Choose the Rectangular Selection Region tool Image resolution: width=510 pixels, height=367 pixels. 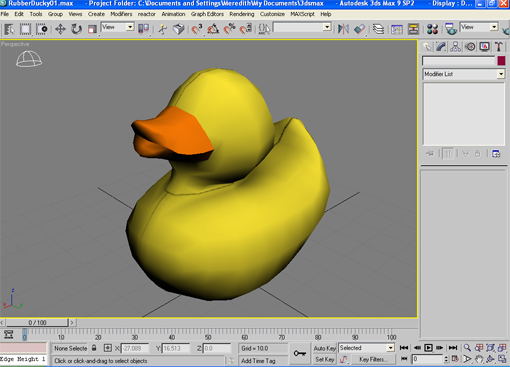pyautogui.click(x=25, y=29)
